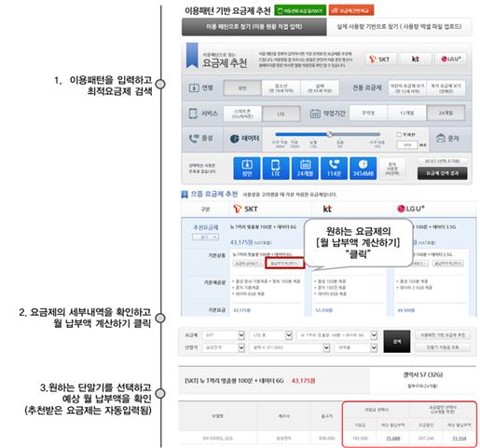The height and width of the screenshot is (448, 480).
Task: Click the data amount MB input field
Action: (x=406, y=144)
